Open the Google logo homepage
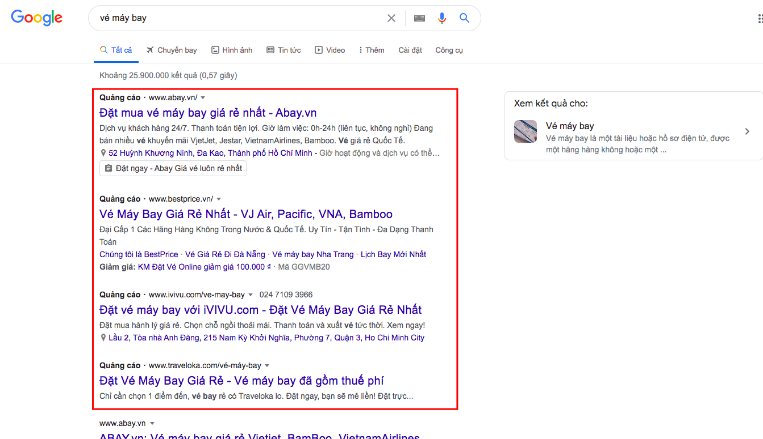Viewport: 763px width, 439px height. [x=36, y=18]
